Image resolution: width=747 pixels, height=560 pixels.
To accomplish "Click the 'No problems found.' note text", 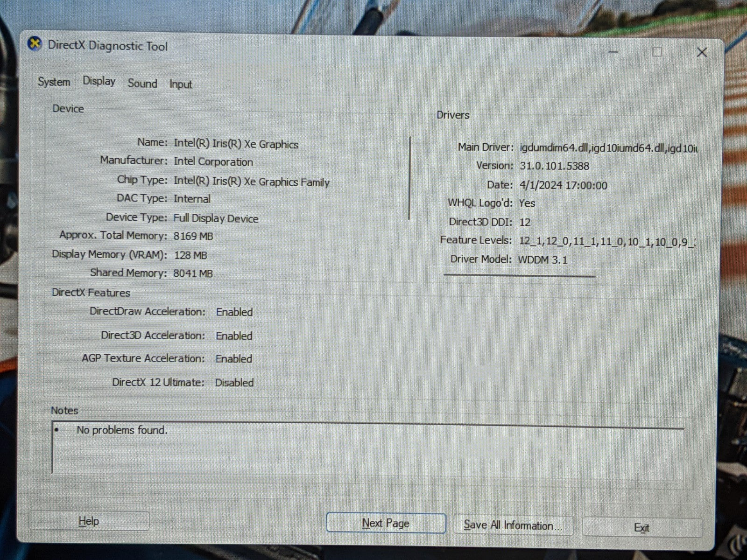I will point(121,430).
